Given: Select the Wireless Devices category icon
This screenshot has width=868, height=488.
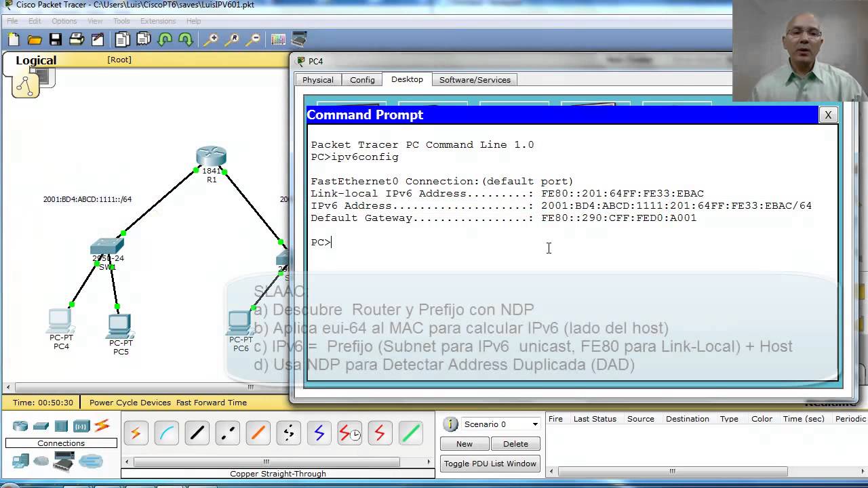Looking at the screenshot, I should [81, 426].
